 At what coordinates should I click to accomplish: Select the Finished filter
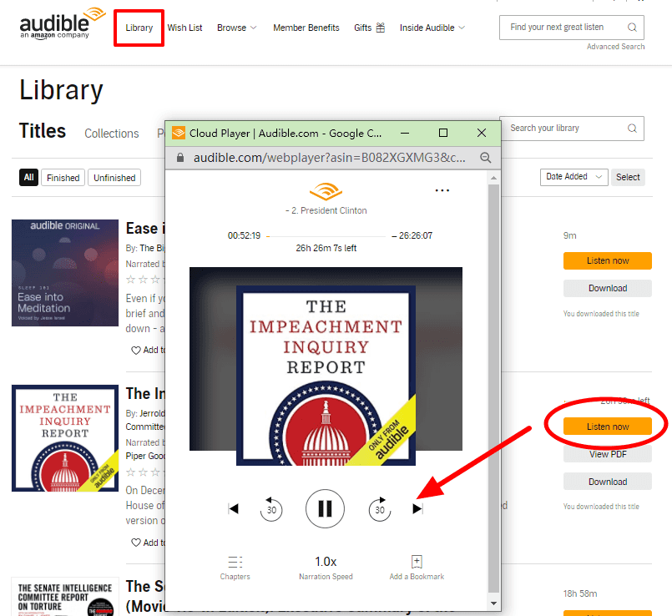[63, 178]
